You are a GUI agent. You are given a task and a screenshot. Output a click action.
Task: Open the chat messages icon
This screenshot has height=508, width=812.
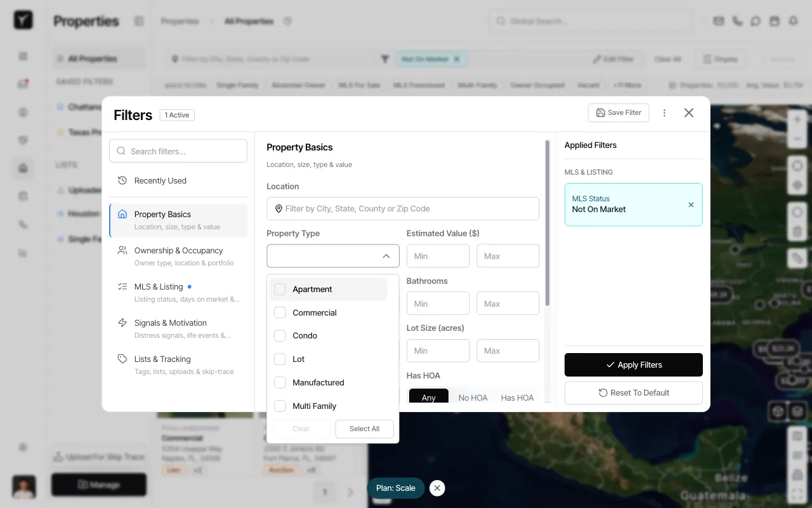756,21
